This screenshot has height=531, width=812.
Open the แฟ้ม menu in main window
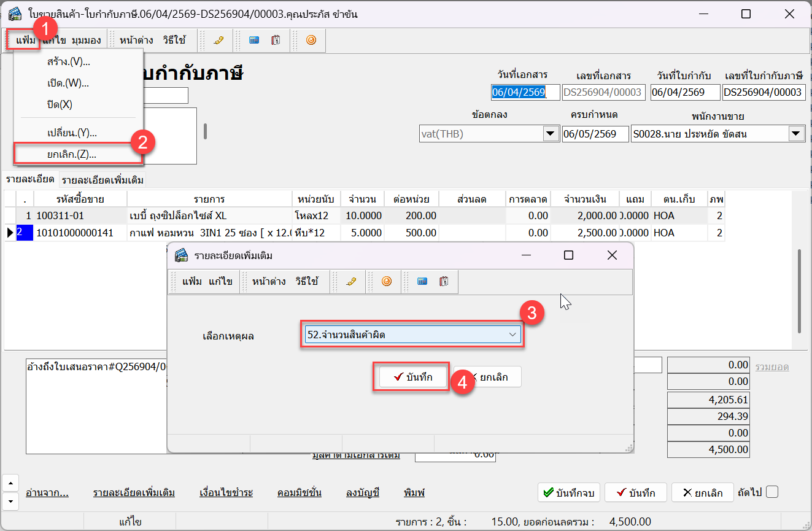point(26,41)
